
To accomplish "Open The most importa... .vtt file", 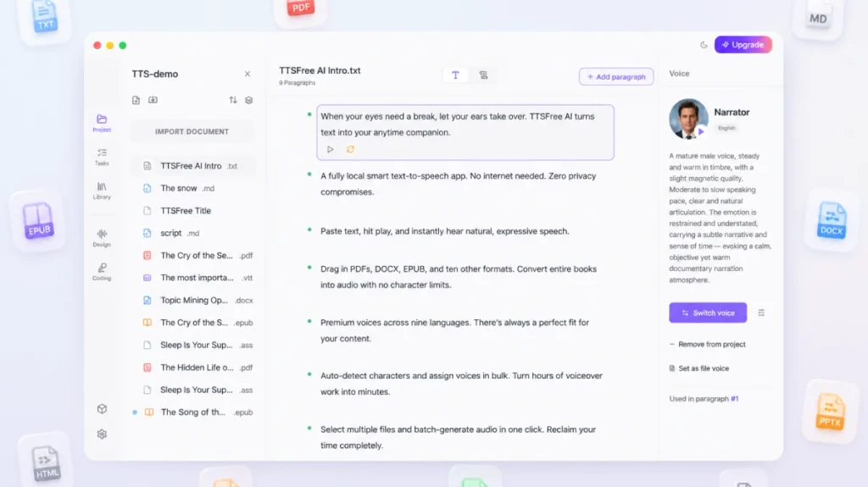I will click(193, 278).
